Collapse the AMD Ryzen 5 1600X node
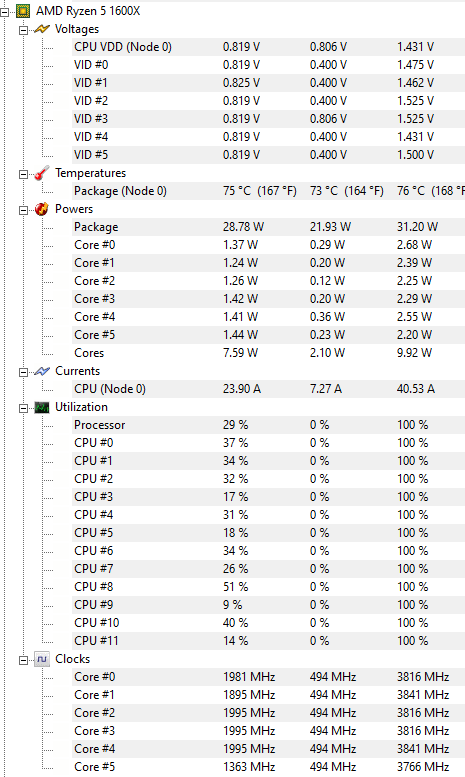 tap(5, 12)
